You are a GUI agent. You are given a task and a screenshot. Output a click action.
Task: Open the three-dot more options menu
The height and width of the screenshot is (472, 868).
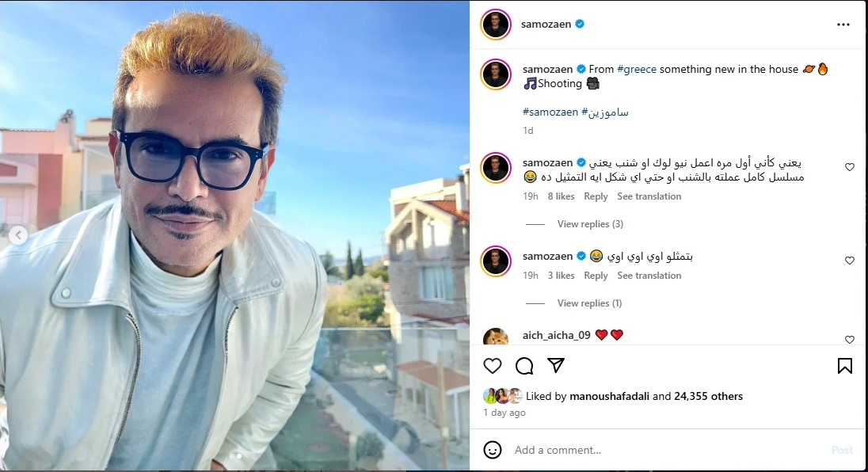[x=843, y=25]
